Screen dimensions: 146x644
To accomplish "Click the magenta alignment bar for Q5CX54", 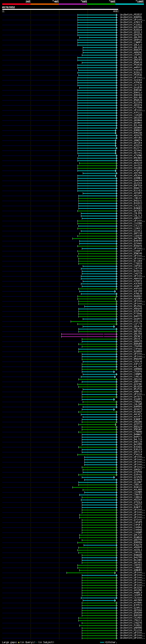I will (x=89, y=334).
